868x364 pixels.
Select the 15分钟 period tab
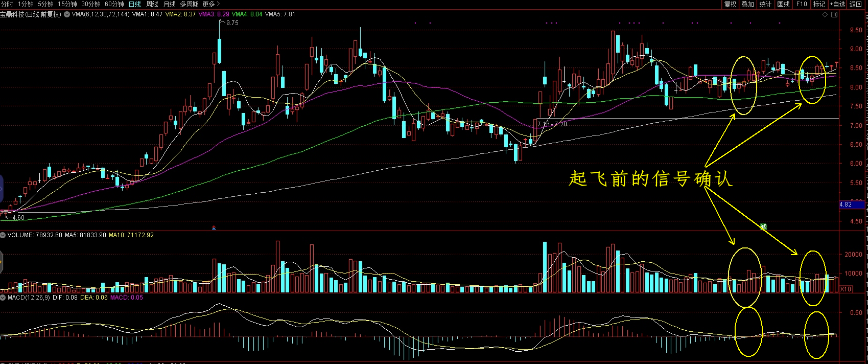point(67,4)
